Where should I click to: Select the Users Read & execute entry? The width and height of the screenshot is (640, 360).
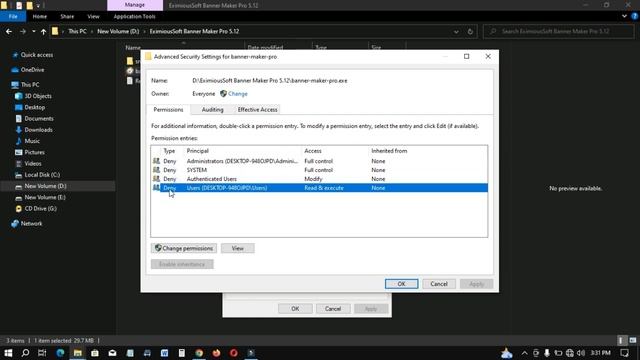click(319, 188)
